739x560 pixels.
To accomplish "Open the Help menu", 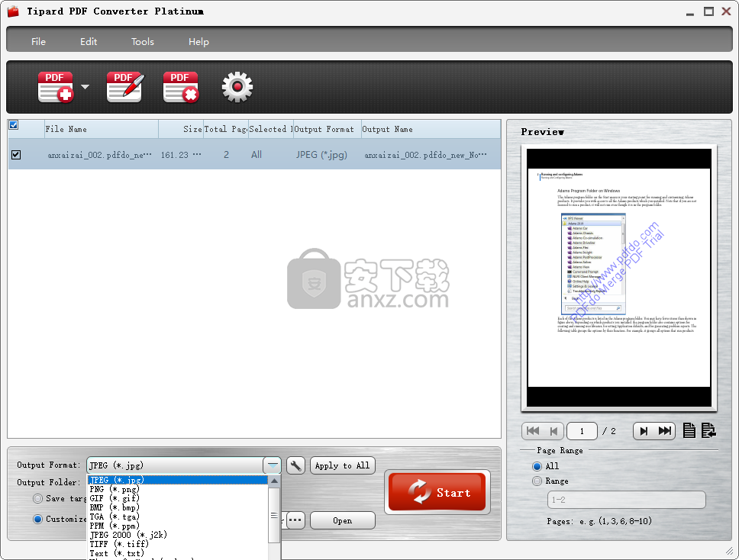I will [x=199, y=41].
